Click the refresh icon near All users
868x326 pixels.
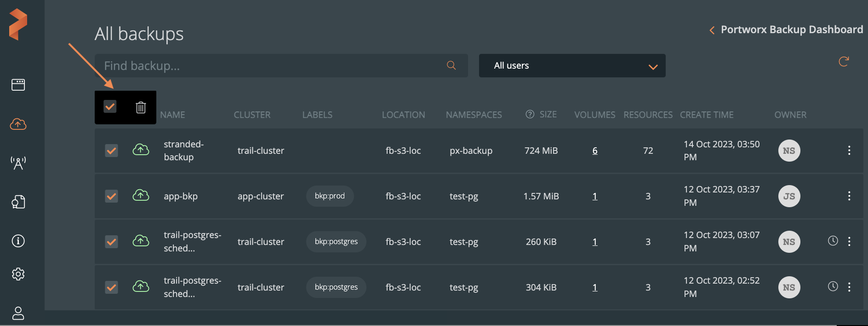844,62
